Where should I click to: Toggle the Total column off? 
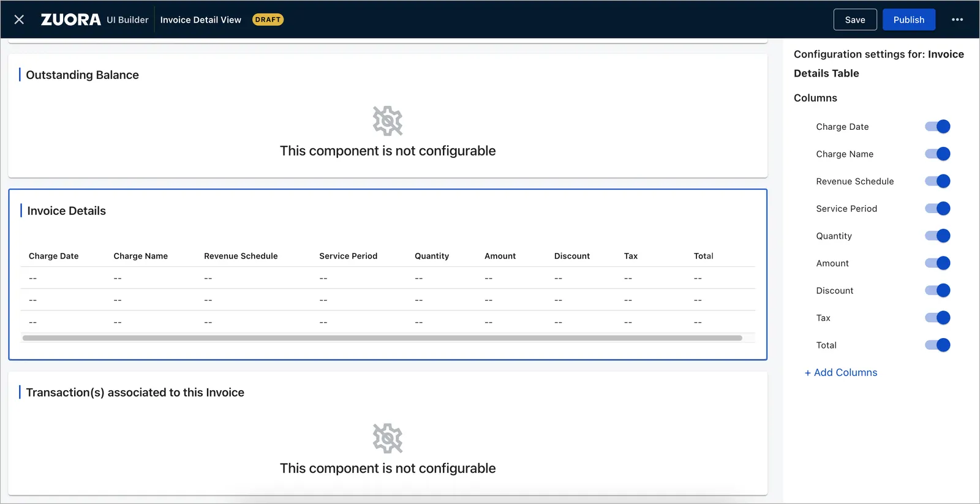click(937, 345)
